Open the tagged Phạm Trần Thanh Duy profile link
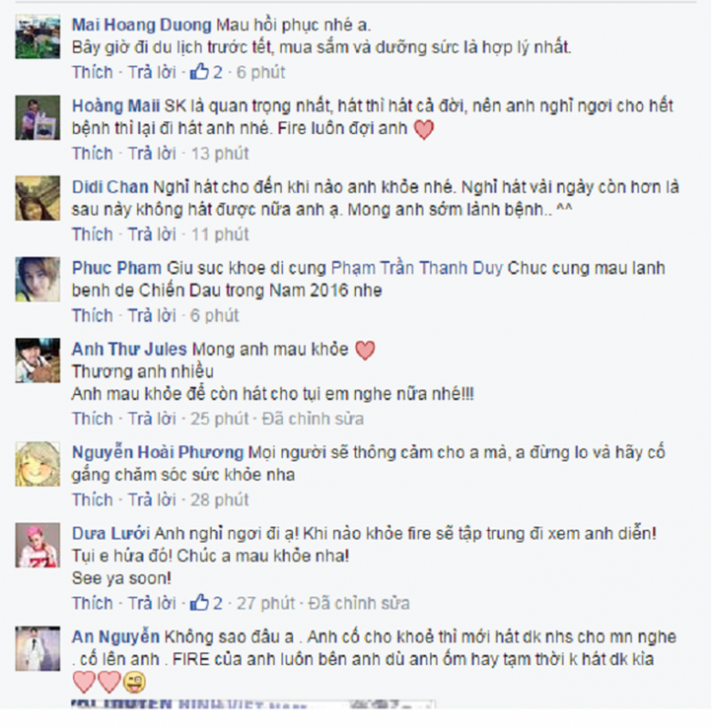 [416, 268]
